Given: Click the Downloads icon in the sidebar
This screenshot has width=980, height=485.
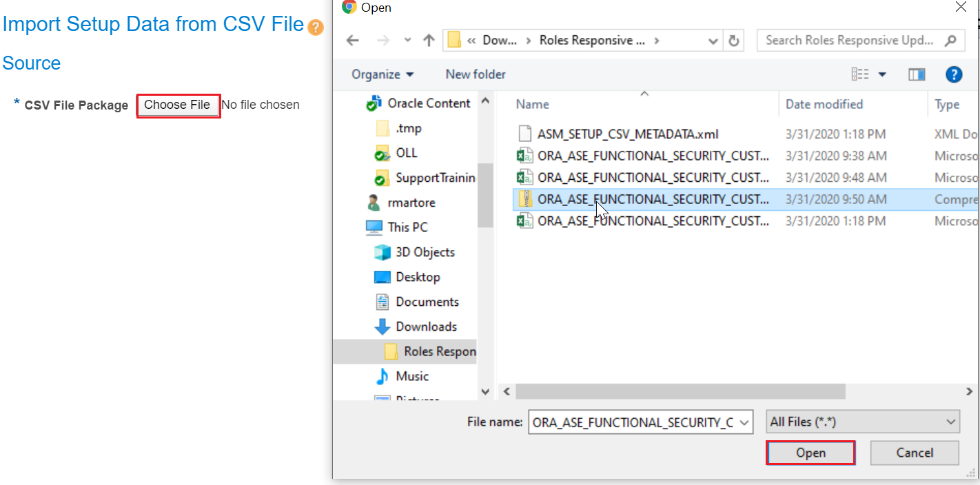Looking at the screenshot, I should 383,326.
